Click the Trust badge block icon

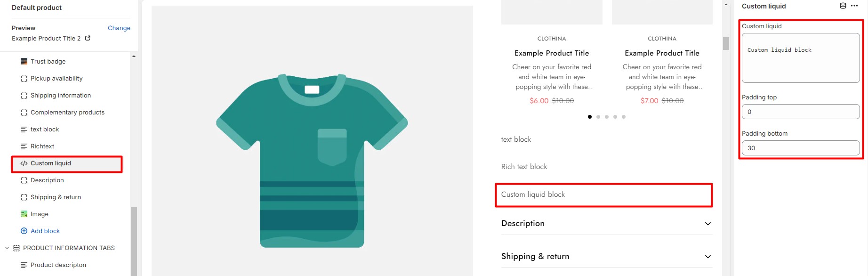click(x=24, y=61)
